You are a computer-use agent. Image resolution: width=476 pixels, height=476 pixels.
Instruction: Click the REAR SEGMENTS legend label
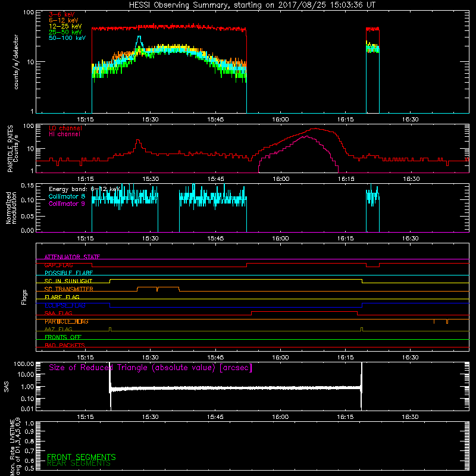point(79,464)
